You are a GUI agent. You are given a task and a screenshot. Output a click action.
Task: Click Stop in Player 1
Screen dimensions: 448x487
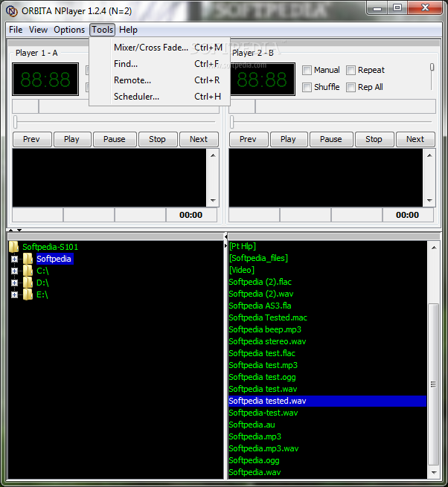pos(158,139)
